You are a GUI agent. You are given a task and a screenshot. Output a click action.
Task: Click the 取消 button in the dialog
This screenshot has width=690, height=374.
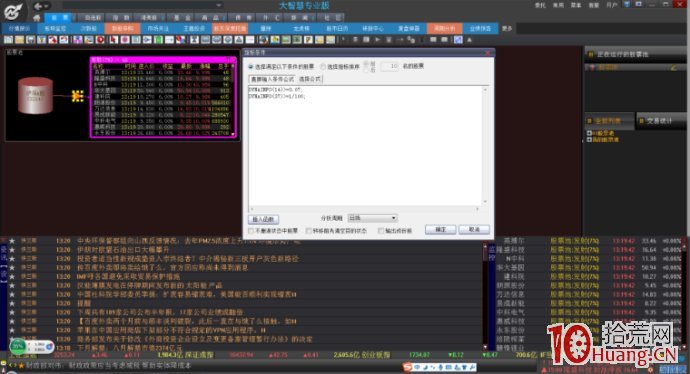coord(474,229)
